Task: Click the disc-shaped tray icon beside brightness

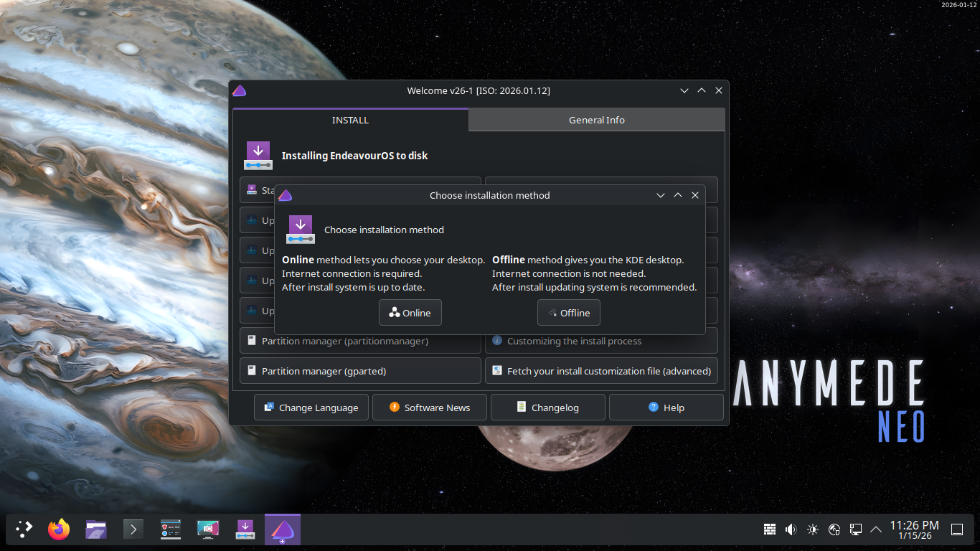Action: click(x=834, y=529)
